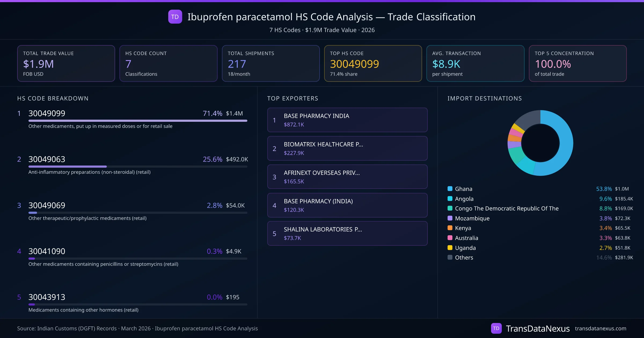Click the TD logo icon in the header
Screen dimensions: 644x338
coord(175,17)
